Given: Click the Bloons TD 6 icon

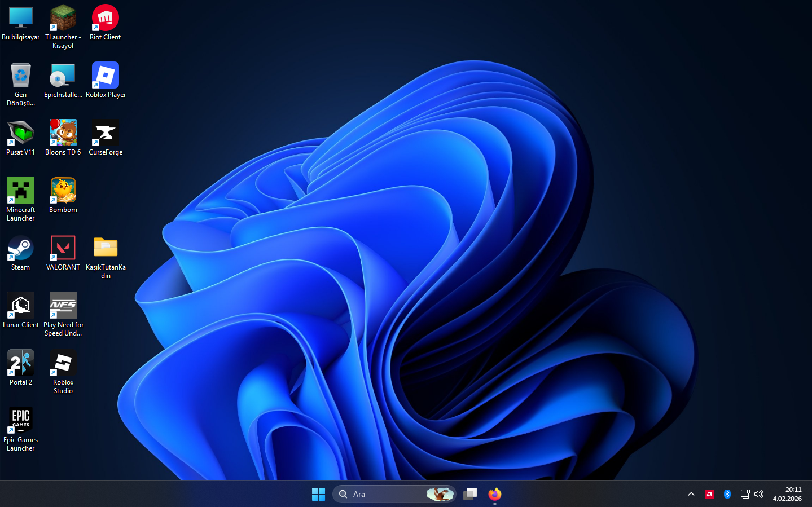Looking at the screenshot, I should point(63,133).
